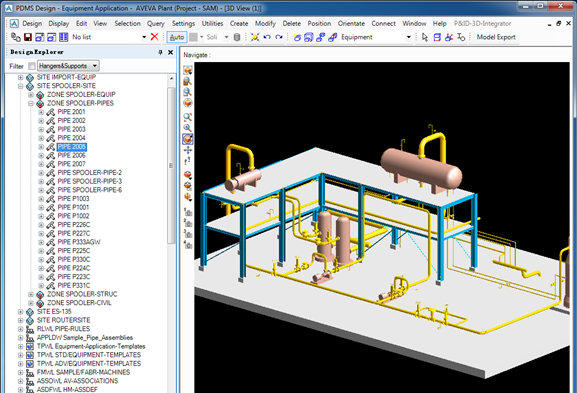This screenshot has width=577, height=393.
Task: Click the red floppy disk save icon
Action: [x=28, y=37]
